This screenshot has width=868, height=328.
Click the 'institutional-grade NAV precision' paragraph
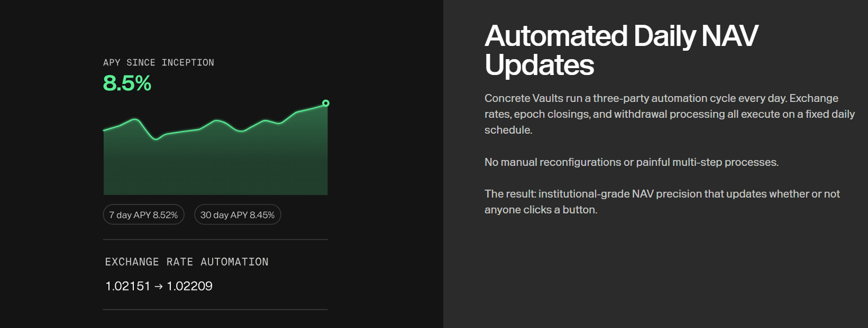[662, 202]
